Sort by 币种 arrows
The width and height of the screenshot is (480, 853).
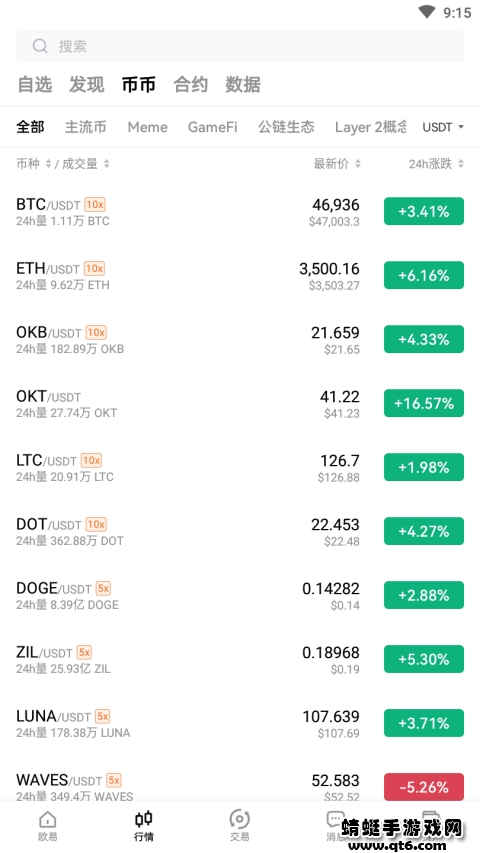[x=48, y=164]
